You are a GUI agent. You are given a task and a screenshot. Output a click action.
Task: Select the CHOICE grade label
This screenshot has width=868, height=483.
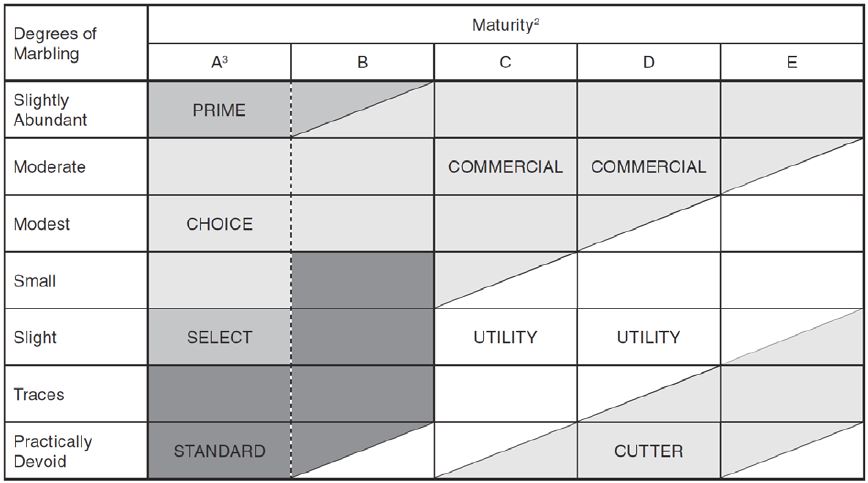pos(219,224)
